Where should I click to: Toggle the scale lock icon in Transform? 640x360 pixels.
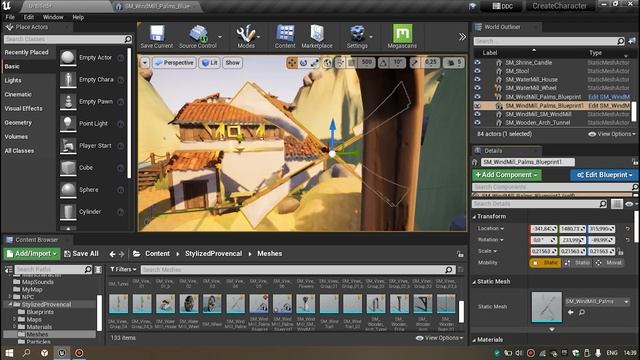click(x=620, y=252)
